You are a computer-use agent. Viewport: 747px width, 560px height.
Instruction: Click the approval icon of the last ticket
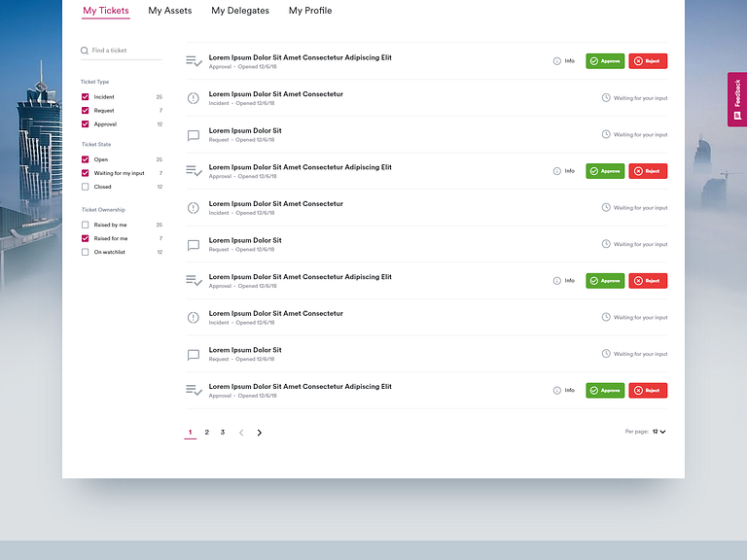[194, 391]
